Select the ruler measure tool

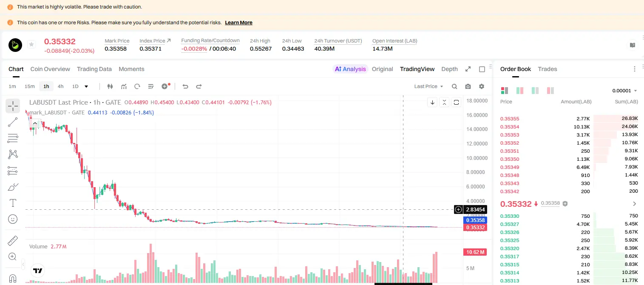click(x=13, y=241)
